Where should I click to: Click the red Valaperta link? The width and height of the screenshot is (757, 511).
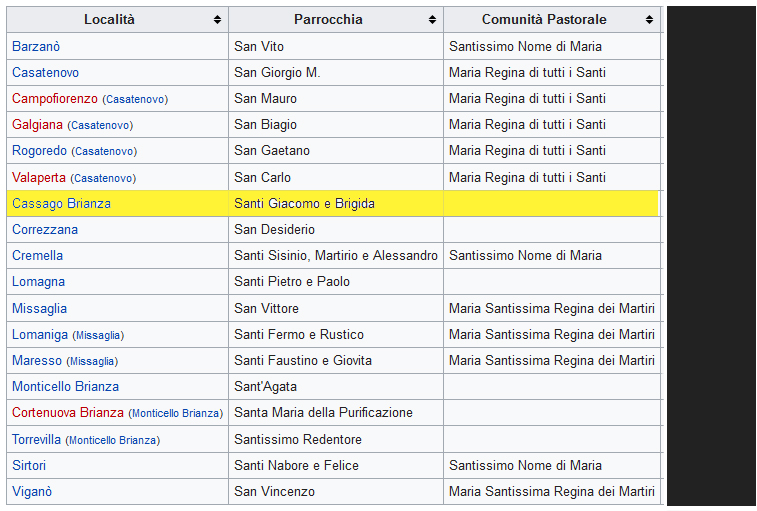click(x=39, y=177)
